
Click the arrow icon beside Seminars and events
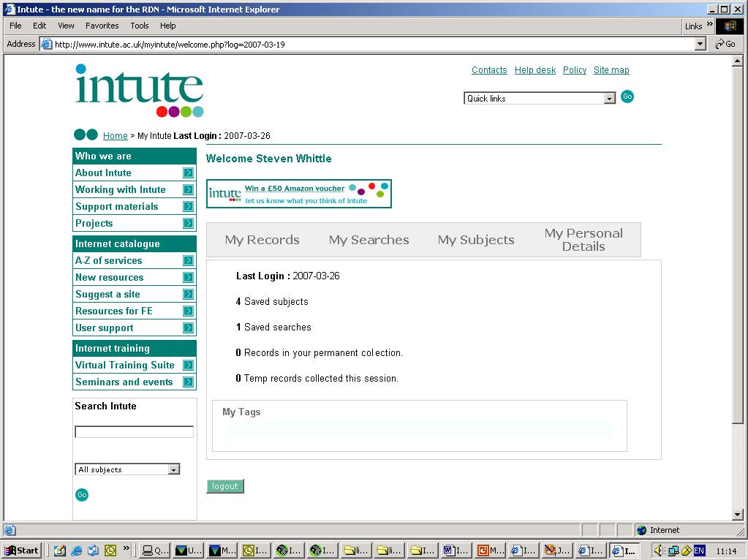pos(189,382)
